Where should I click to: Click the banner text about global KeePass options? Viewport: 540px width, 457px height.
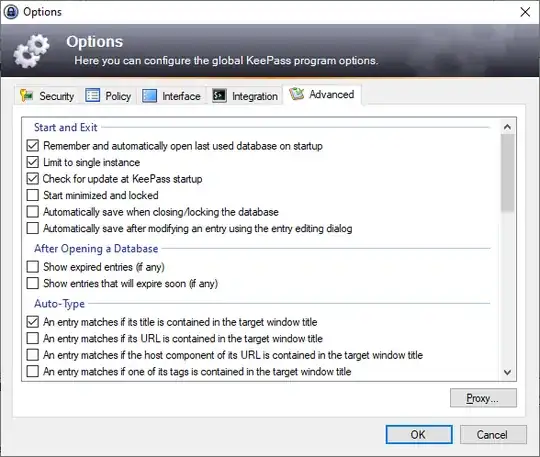point(226,61)
